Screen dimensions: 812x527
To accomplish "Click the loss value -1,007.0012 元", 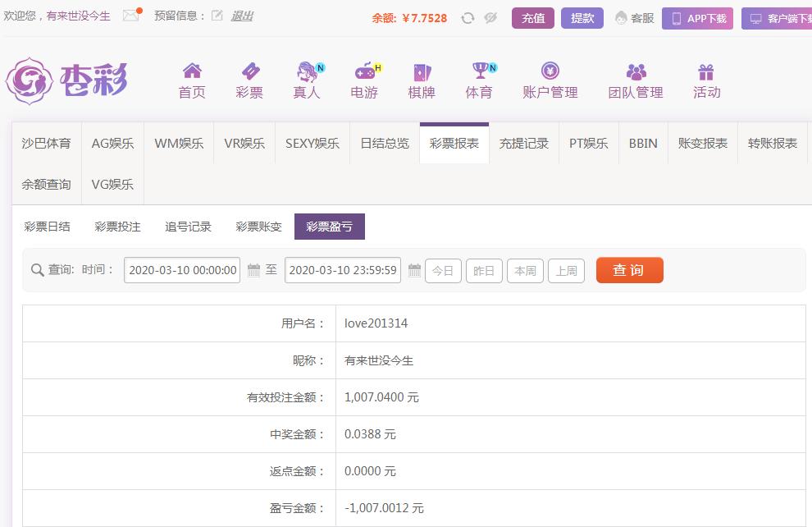I will (384, 508).
